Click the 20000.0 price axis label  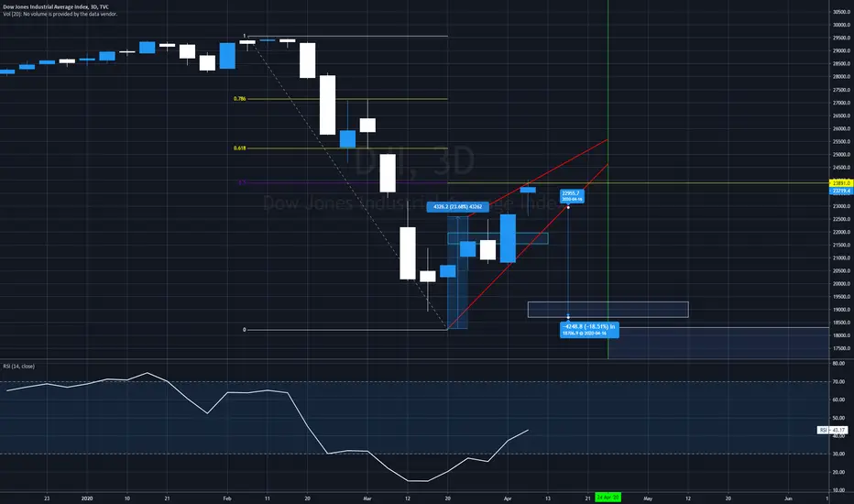[841, 284]
